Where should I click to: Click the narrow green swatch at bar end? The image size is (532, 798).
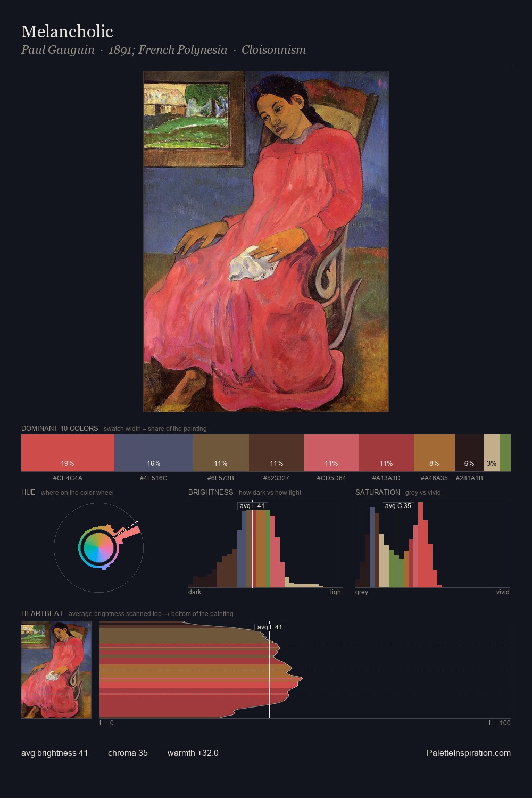(505, 453)
